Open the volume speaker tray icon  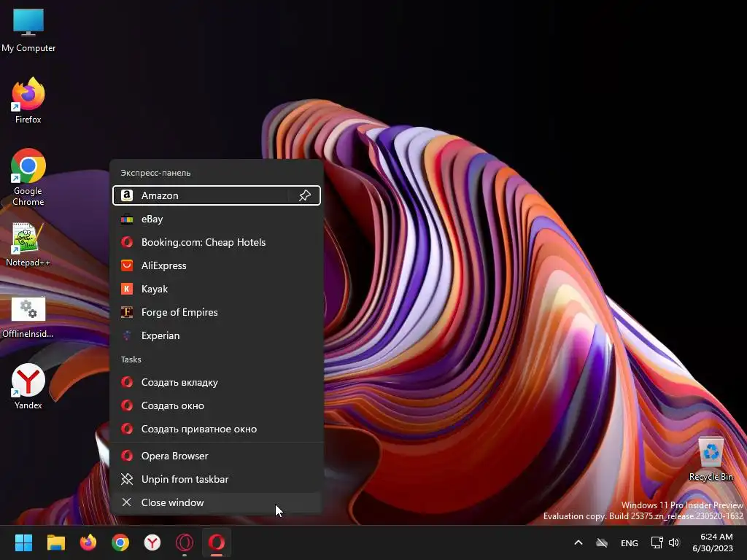(674, 542)
